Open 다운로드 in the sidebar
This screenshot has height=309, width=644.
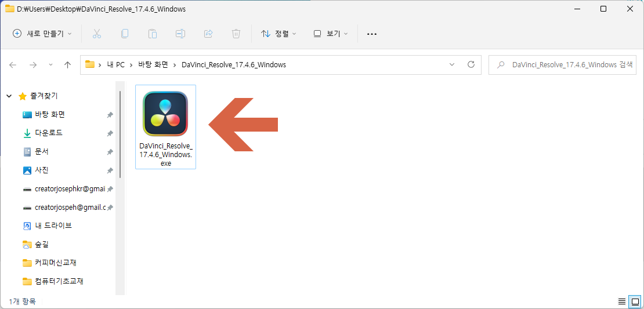pyautogui.click(x=49, y=133)
